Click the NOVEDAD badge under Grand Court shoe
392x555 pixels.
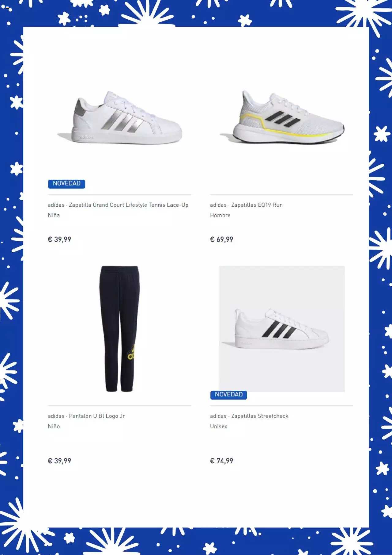(x=66, y=184)
